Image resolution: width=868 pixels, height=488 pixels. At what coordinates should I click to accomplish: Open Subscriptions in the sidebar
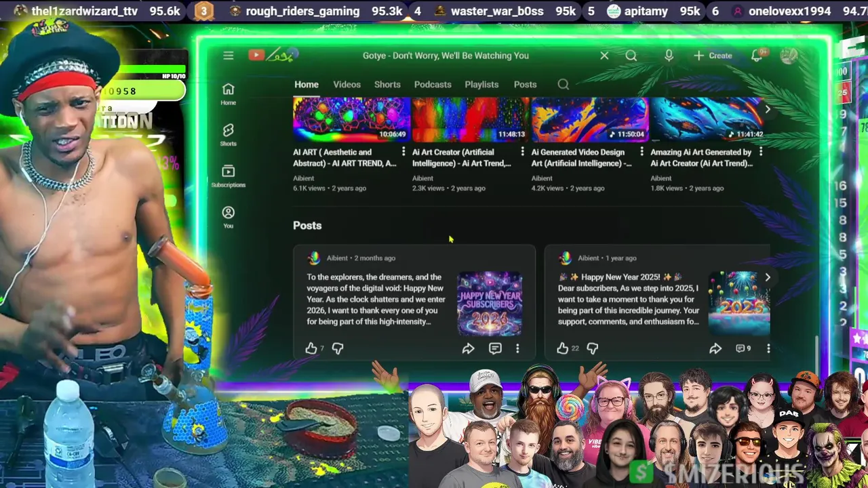point(229,176)
